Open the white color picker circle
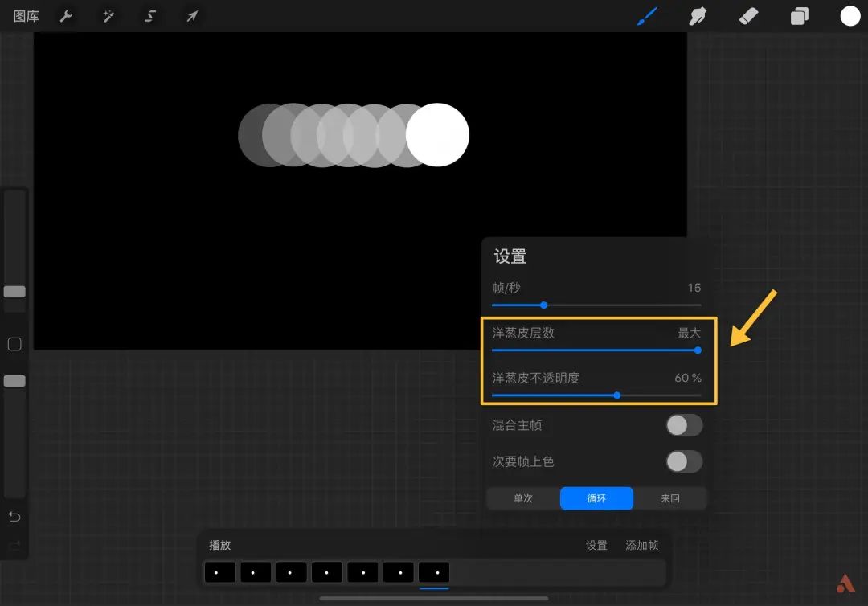 pyautogui.click(x=850, y=16)
